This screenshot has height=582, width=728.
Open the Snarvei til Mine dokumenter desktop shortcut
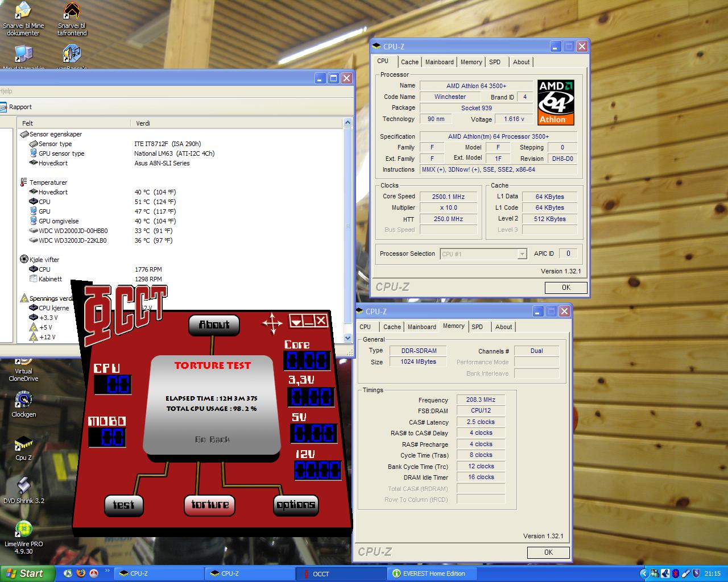(x=23, y=18)
